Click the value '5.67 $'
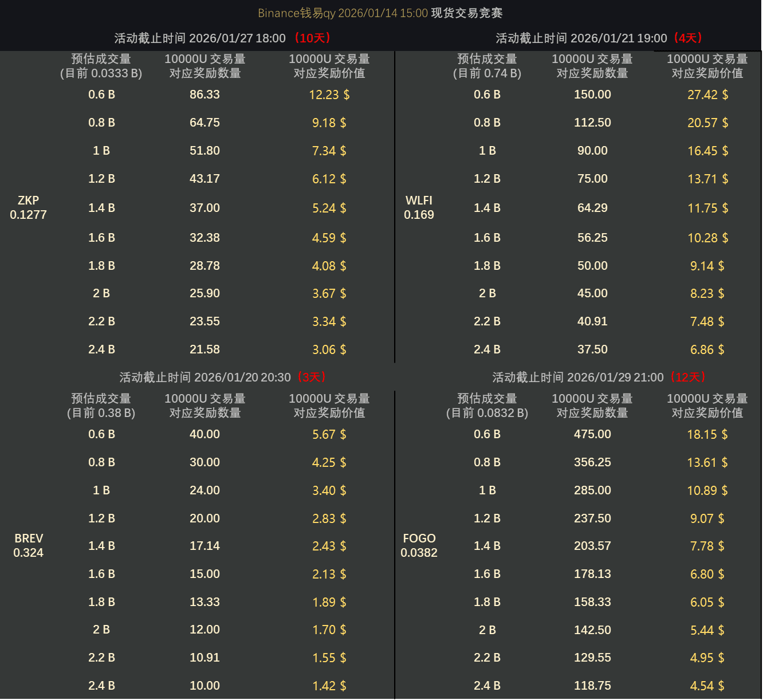The image size is (763, 700). tap(329, 435)
